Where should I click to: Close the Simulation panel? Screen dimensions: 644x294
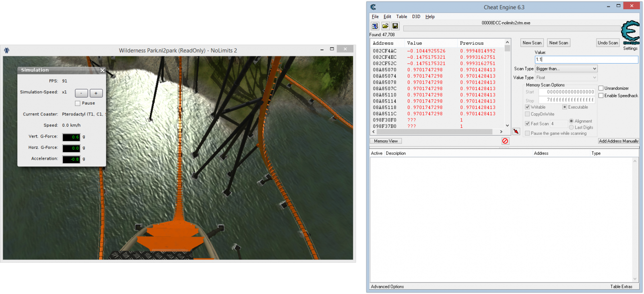point(102,70)
